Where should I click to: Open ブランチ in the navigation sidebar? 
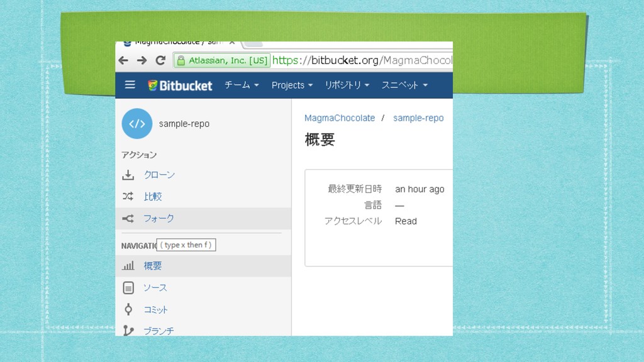click(x=158, y=331)
